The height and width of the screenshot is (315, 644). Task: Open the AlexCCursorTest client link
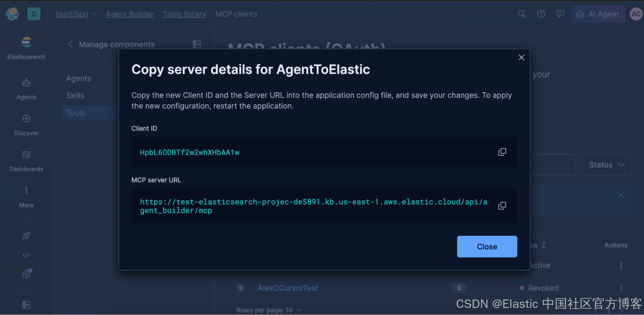coord(288,288)
